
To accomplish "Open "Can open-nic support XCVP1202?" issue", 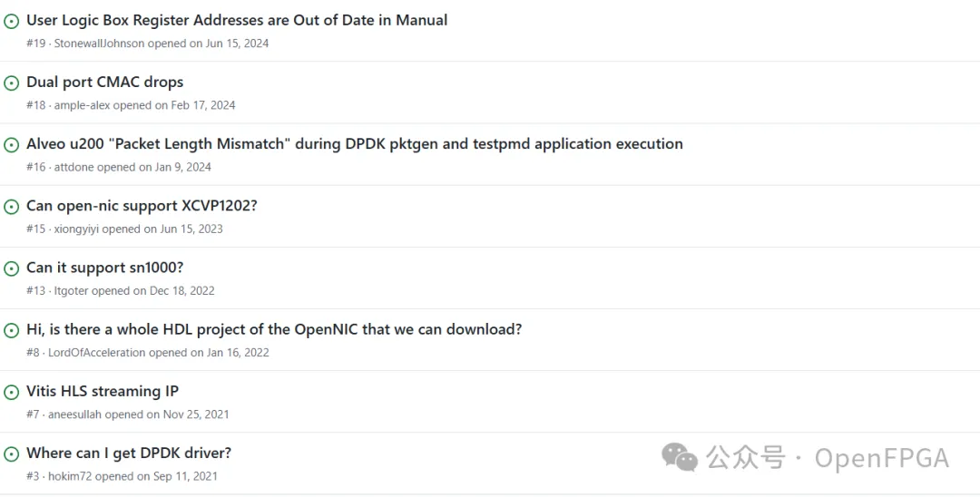I will (142, 206).
